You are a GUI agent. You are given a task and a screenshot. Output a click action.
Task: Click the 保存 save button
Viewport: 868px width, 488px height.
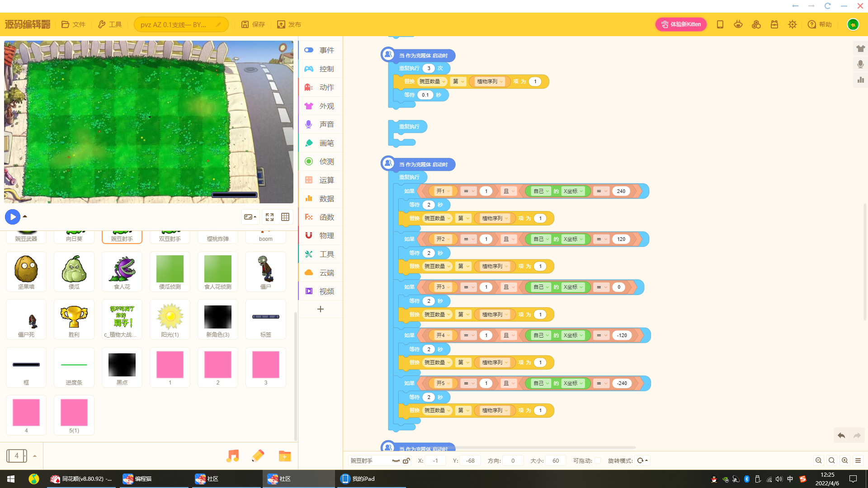click(x=253, y=24)
